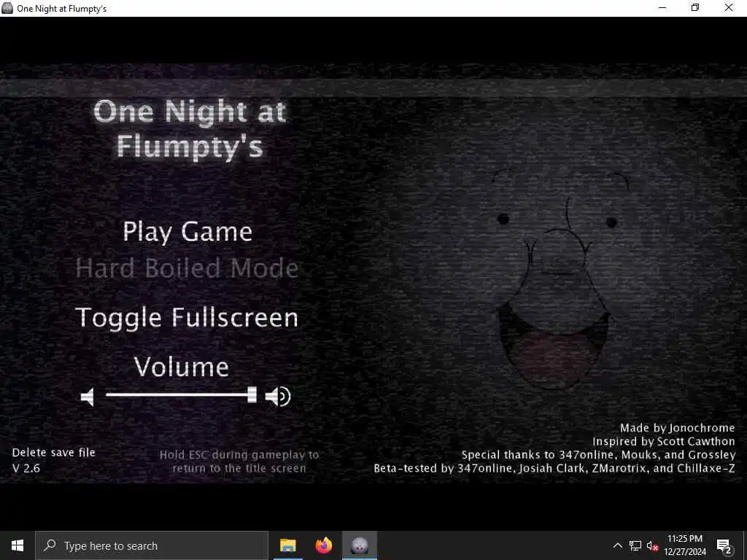Click Toggle Fullscreen menu option
The image size is (747, 560).
[x=187, y=318]
